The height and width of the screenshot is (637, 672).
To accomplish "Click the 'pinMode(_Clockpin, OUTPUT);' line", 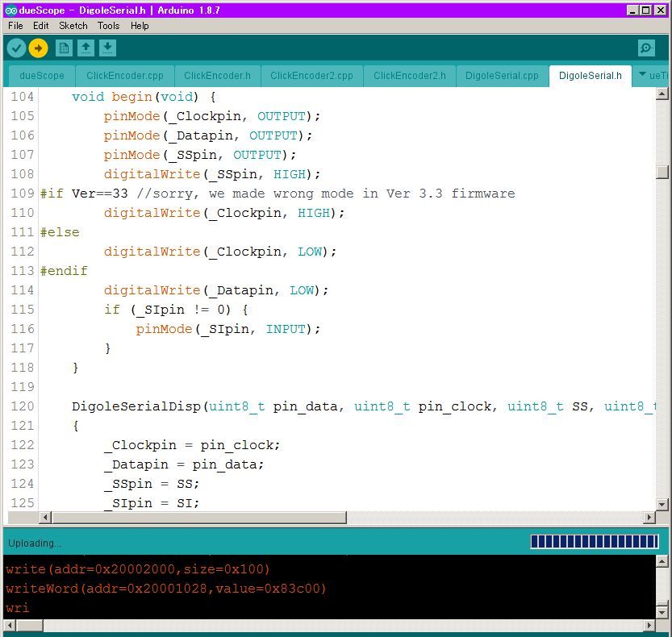I will (211, 116).
